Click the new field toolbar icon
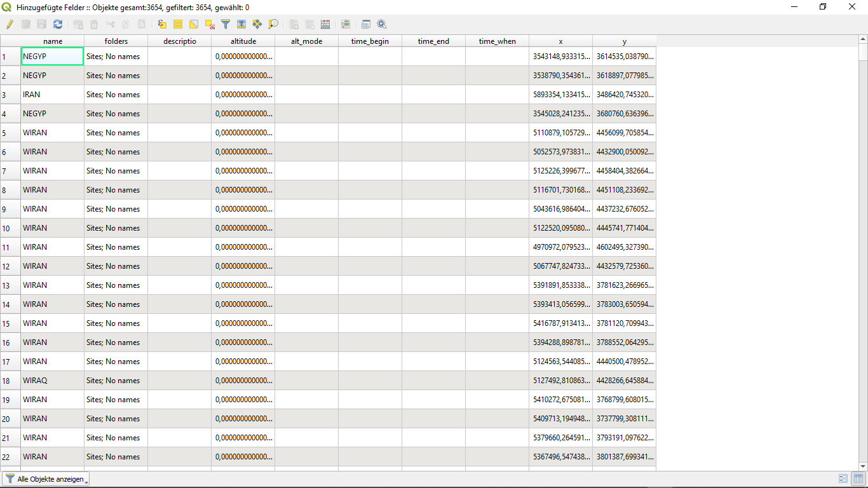Viewport: 868px width, 488px height. (294, 24)
